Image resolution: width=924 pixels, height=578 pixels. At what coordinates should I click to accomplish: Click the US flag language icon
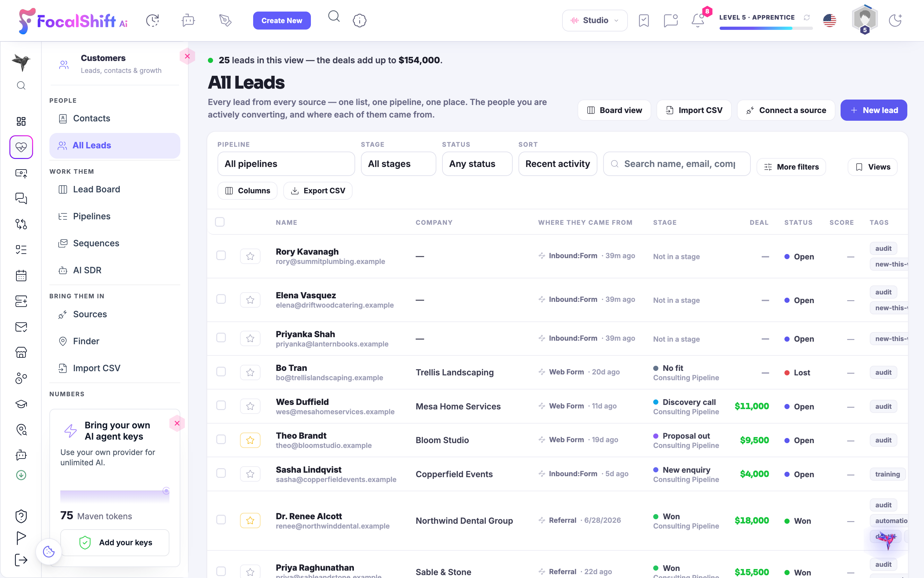click(x=829, y=20)
